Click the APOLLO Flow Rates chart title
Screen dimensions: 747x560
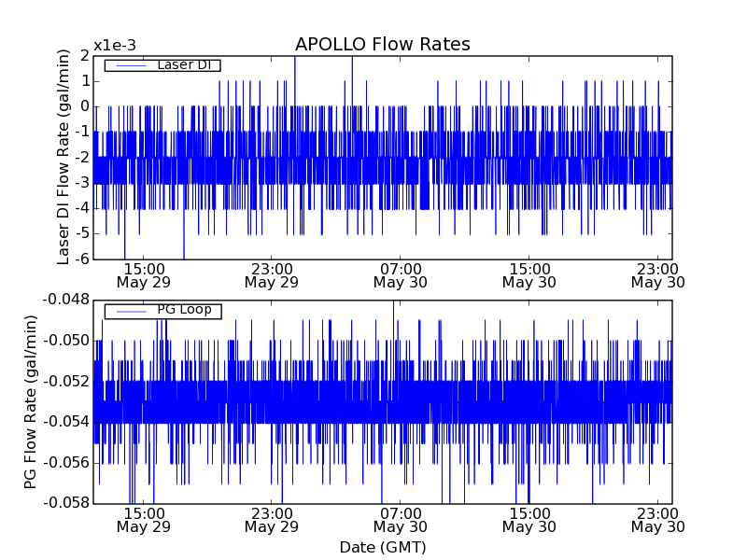coord(382,45)
